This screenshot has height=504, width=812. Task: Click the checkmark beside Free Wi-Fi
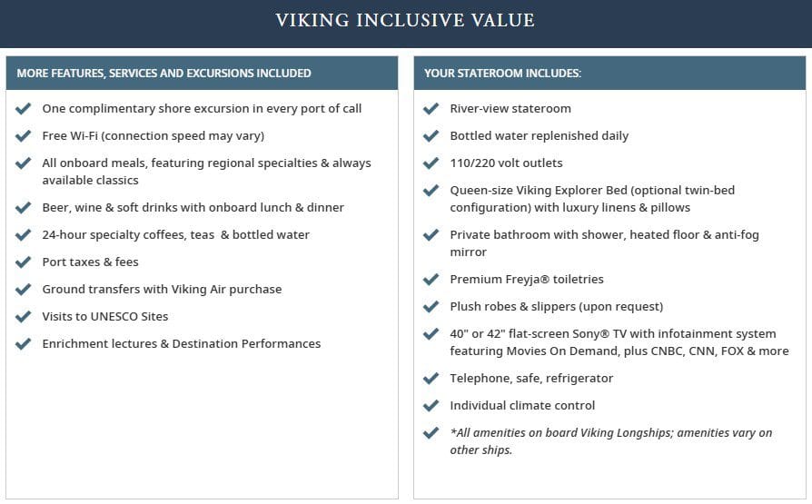tap(24, 136)
